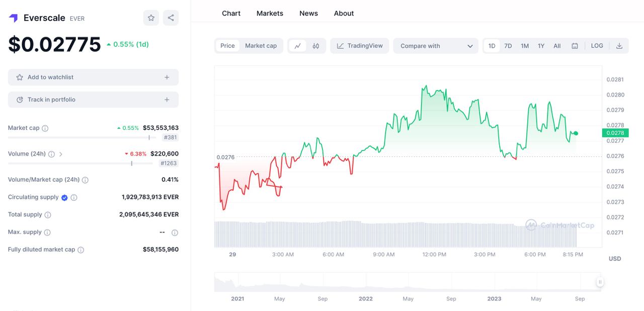Open the calendar date range picker
Screen dimensions: 644x311
point(575,46)
